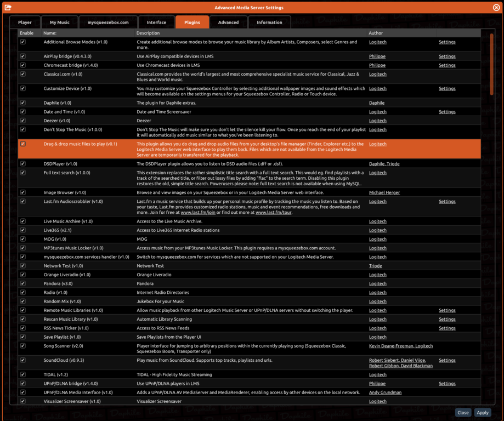Viewport: 504px width, 421px height.
Task: Open the Information tab
Action: tap(269, 22)
